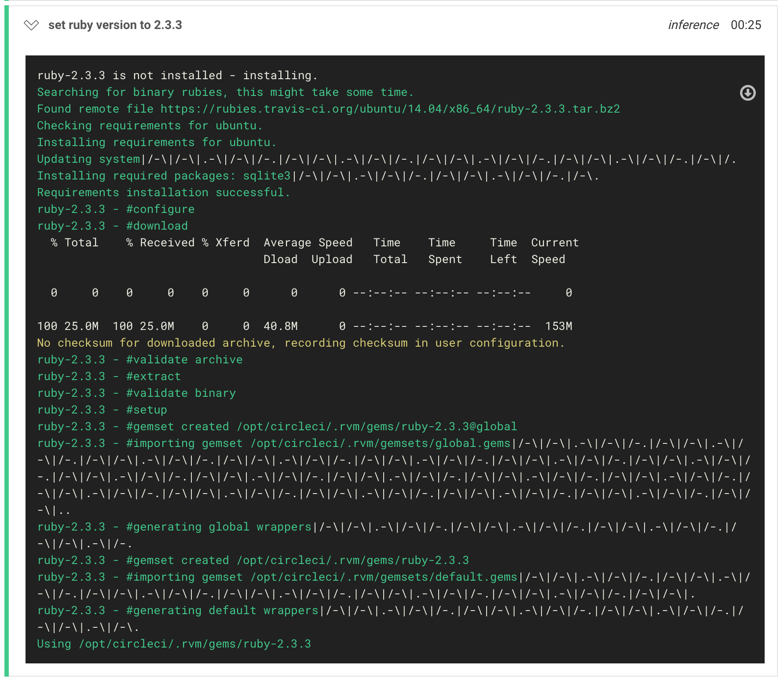Click the 00:25 duration in the step header
Image resolution: width=784 pixels, height=681 pixels.
(746, 25)
